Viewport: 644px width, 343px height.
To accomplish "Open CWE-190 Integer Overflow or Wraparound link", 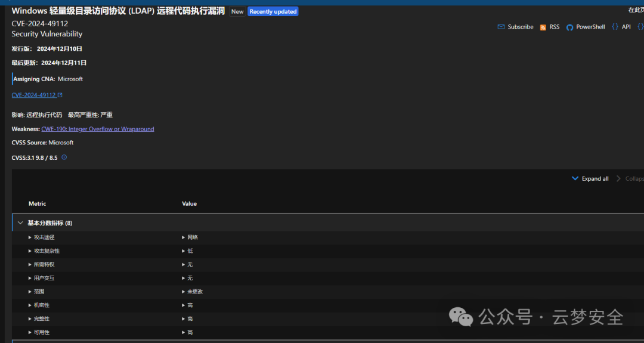I will [98, 129].
